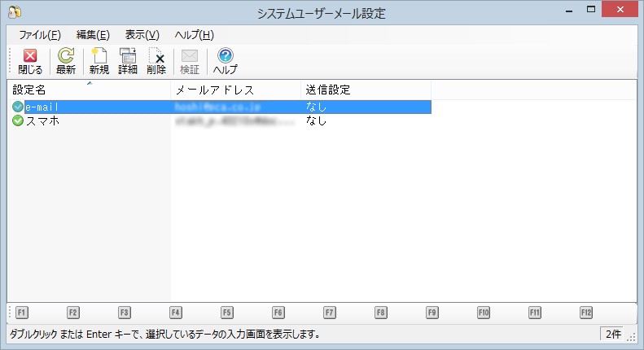Open details using the 詳細 icon

128,57
